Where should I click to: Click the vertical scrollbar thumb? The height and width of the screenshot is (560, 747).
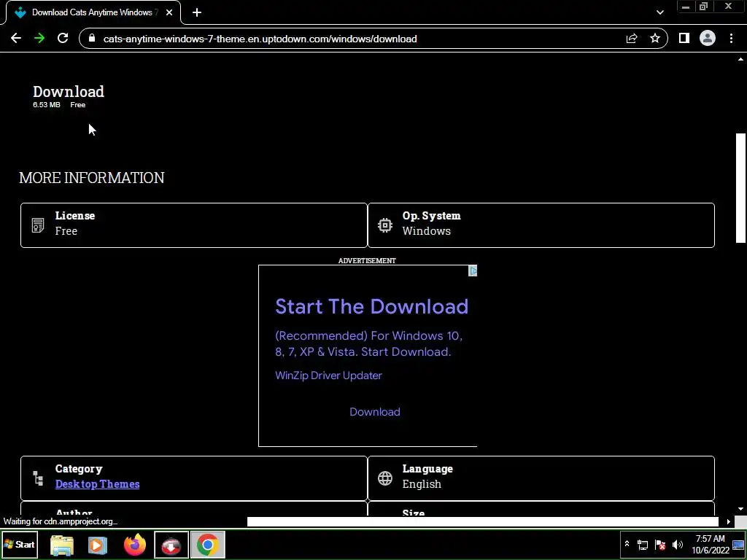[741, 188]
